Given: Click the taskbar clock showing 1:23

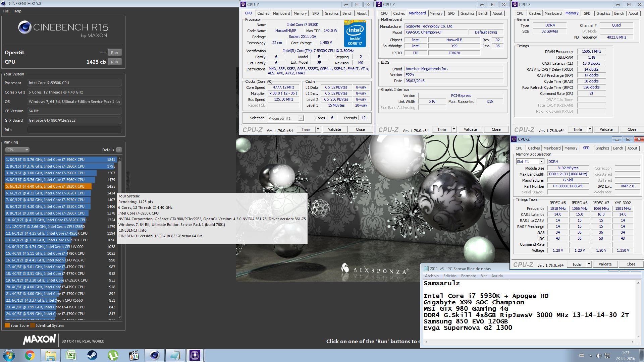Looking at the screenshot, I should [625, 356].
